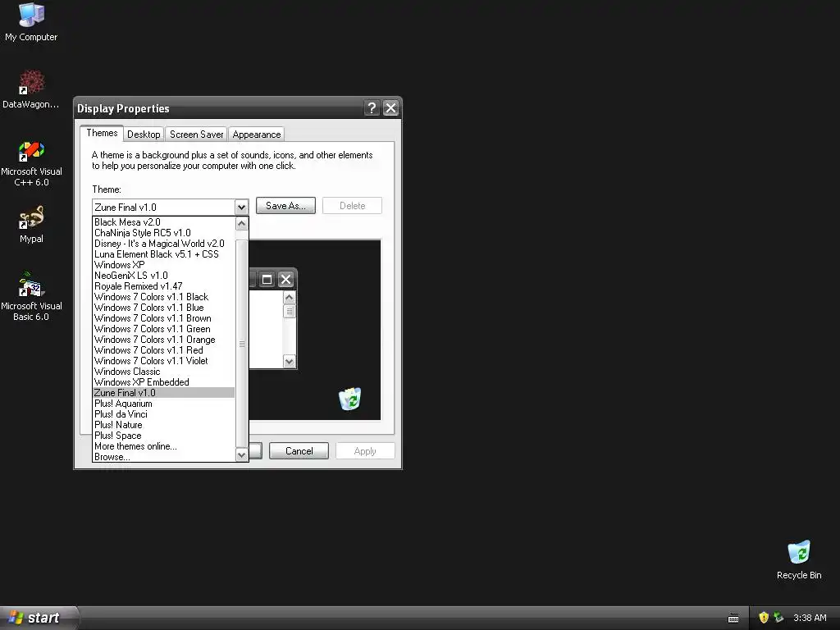The image size is (840, 630).
Task: Choose Plus! Space theme
Action: (164, 436)
